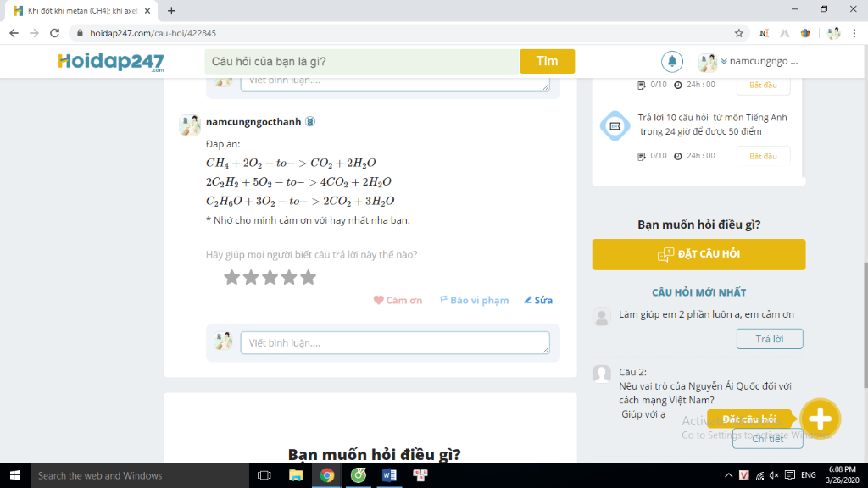Click the Đặt câu hỏi floating label
The image size is (868, 488).
click(x=749, y=419)
